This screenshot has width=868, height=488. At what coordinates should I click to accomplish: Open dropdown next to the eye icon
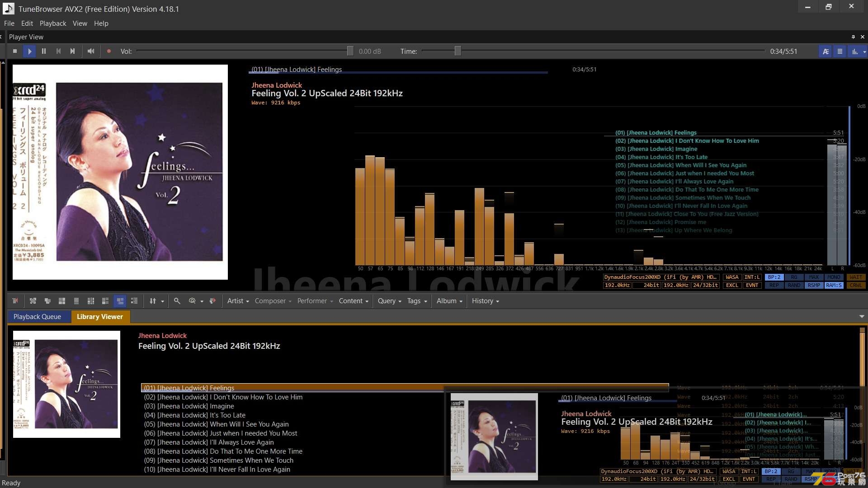coord(202,301)
